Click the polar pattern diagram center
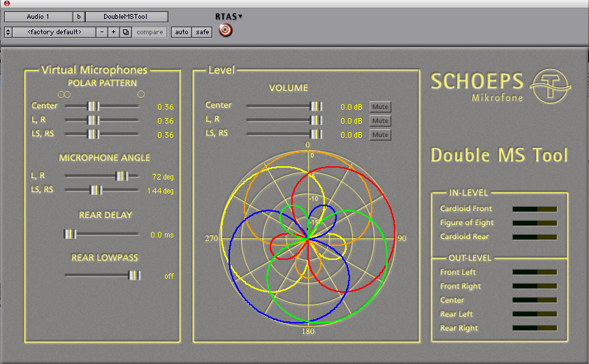This screenshot has height=364, width=589. (308, 238)
